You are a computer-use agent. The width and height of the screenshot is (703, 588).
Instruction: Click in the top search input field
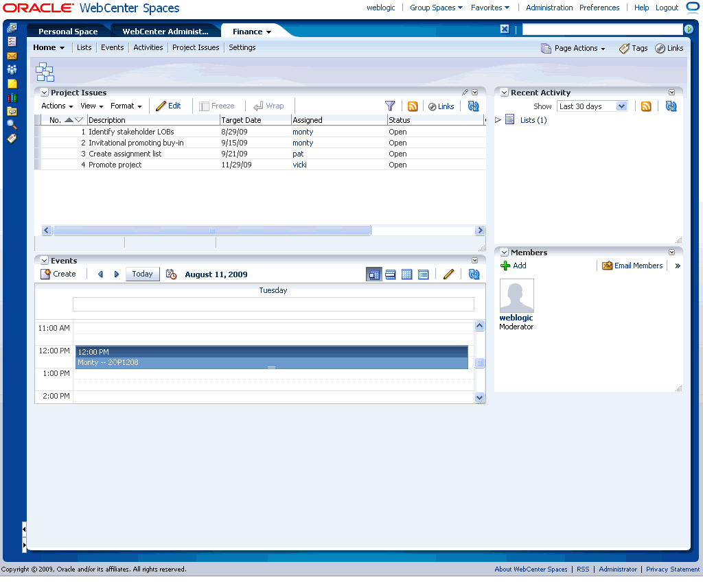(x=602, y=29)
